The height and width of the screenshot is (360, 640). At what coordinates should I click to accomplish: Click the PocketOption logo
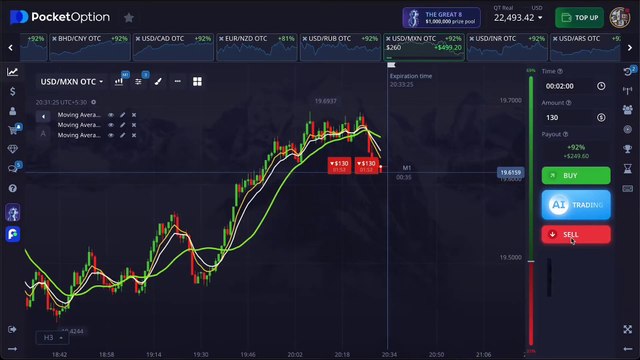click(60, 17)
